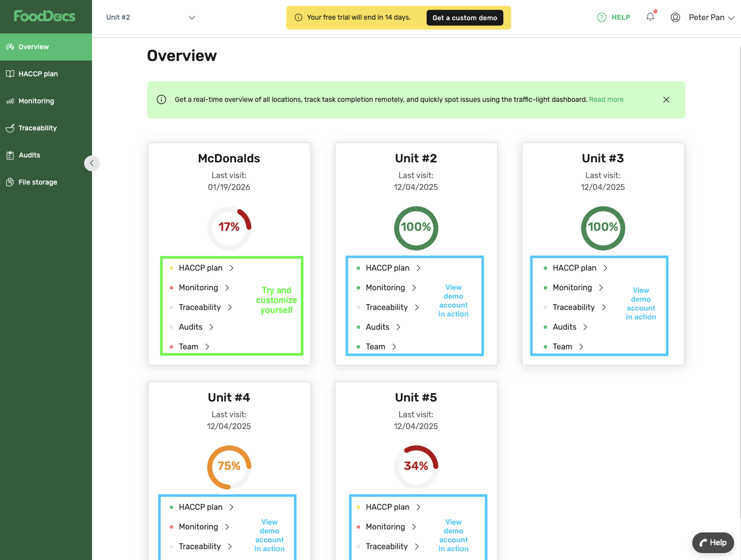Go to Monitoring in the sidebar

[x=46, y=101]
